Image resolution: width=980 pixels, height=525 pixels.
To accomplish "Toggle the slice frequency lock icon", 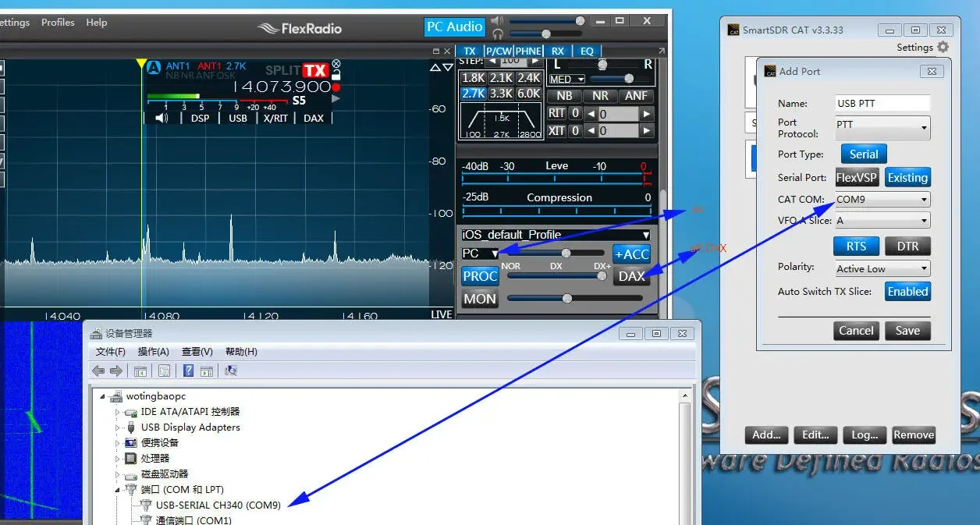I will point(336,75).
